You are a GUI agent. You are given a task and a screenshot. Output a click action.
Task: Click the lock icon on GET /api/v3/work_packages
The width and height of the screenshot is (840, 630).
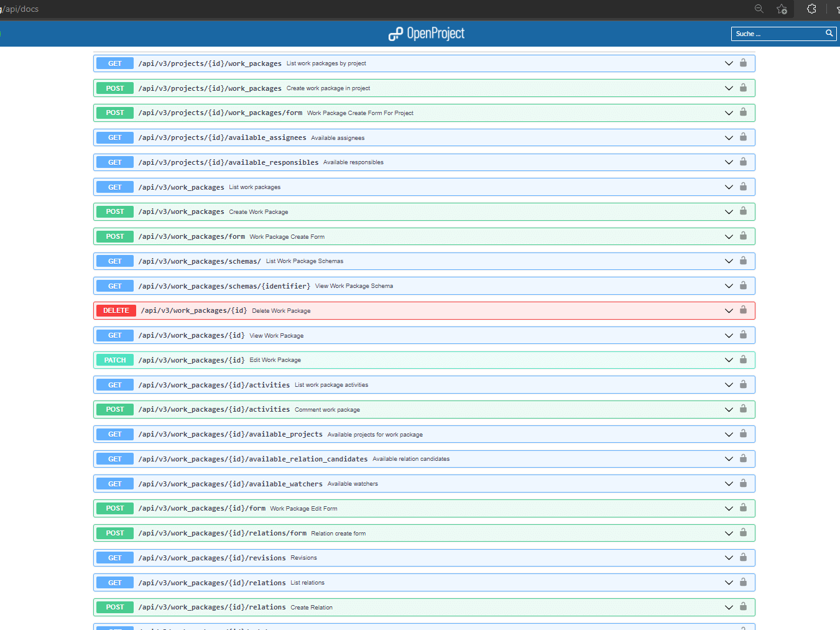743,187
